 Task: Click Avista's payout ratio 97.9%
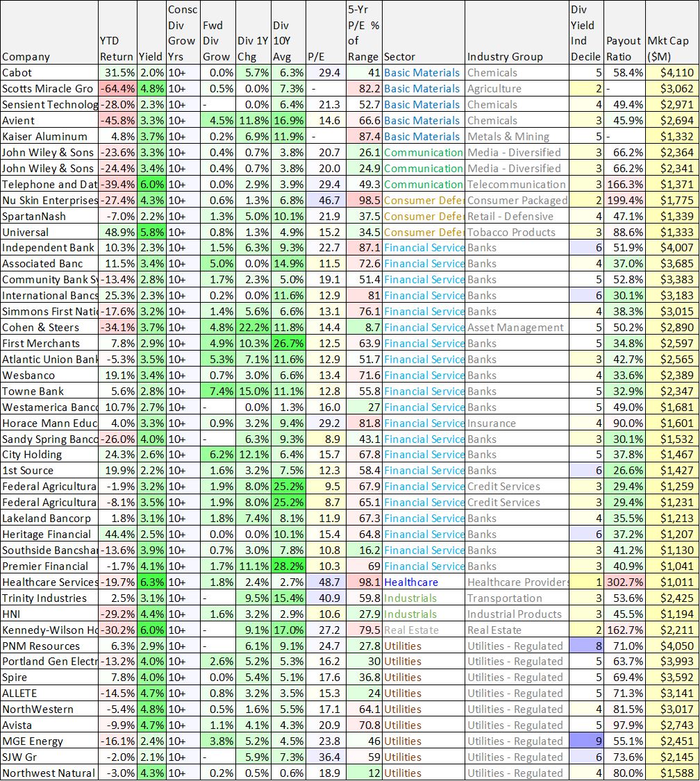(624, 725)
